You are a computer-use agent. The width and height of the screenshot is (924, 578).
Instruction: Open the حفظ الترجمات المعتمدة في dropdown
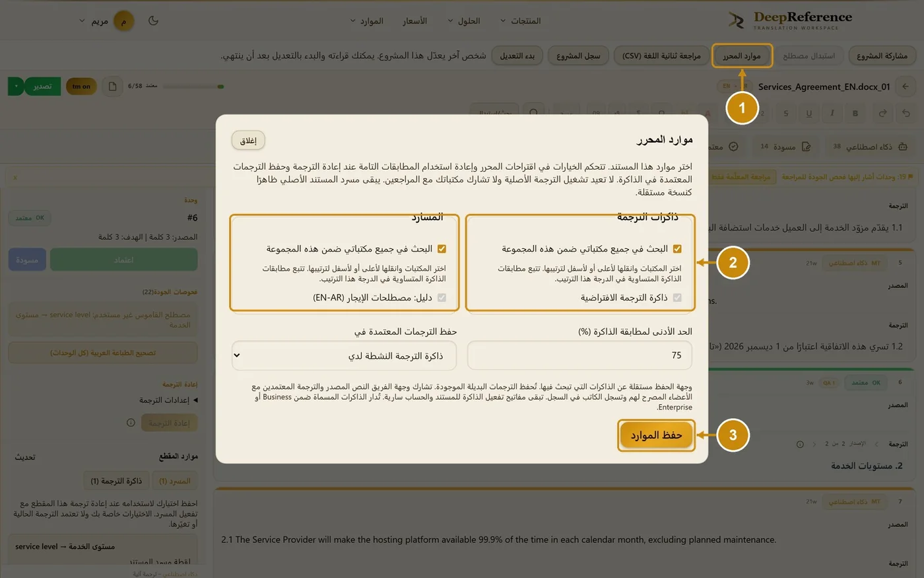pos(343,355)
